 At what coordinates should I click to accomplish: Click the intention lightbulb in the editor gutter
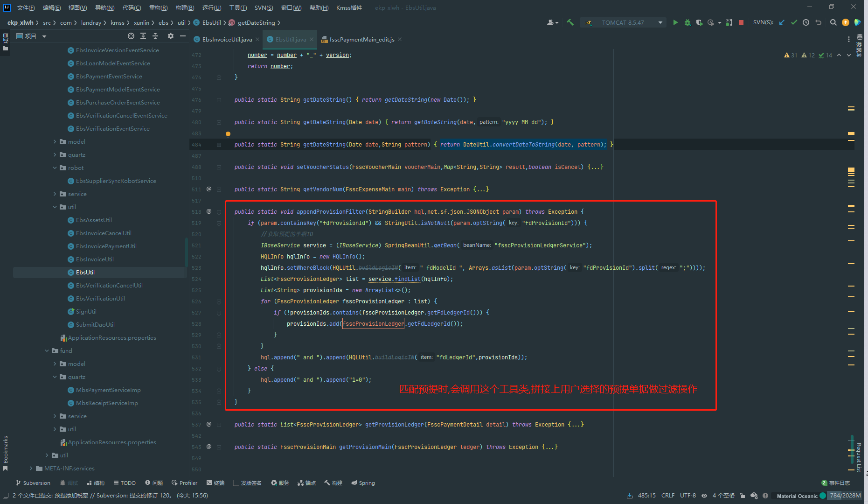point(228,135)
